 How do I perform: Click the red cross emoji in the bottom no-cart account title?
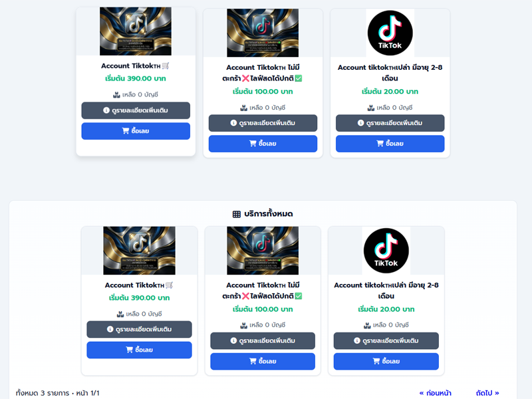point(245,296)
